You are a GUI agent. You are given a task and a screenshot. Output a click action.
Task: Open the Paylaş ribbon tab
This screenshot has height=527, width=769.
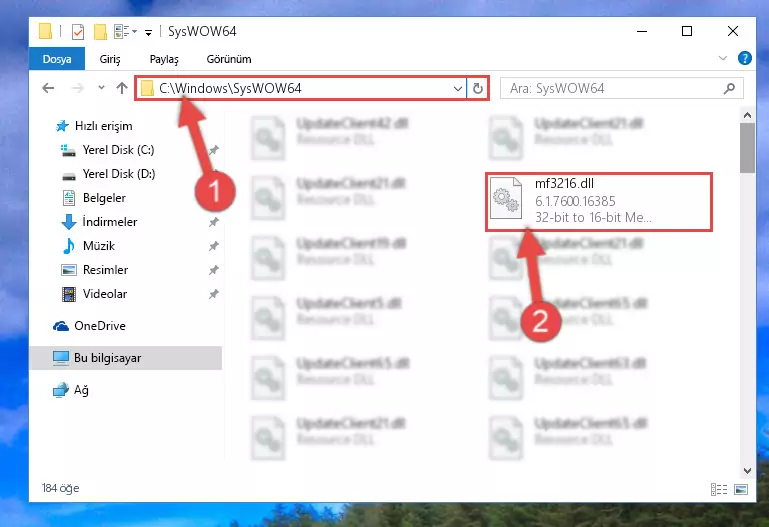click(x=164, y=59)
